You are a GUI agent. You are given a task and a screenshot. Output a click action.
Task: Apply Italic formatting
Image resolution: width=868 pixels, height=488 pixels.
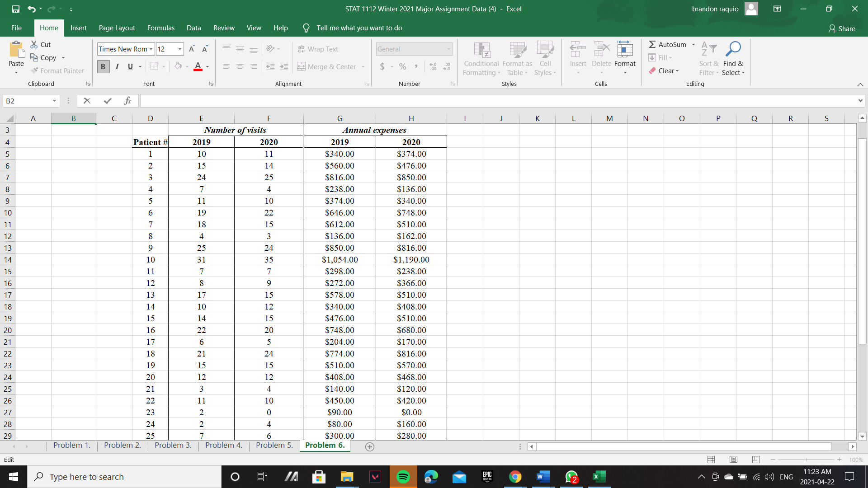[117, 66]
